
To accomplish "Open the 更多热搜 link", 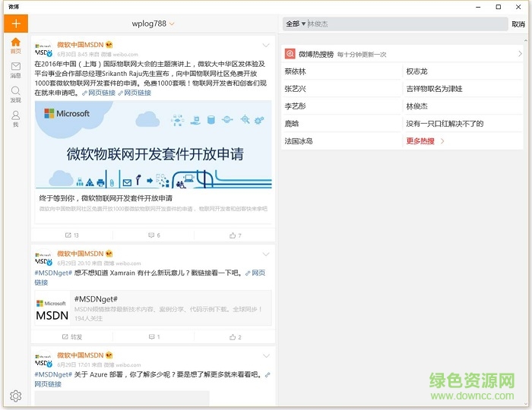I will [425, 140].
